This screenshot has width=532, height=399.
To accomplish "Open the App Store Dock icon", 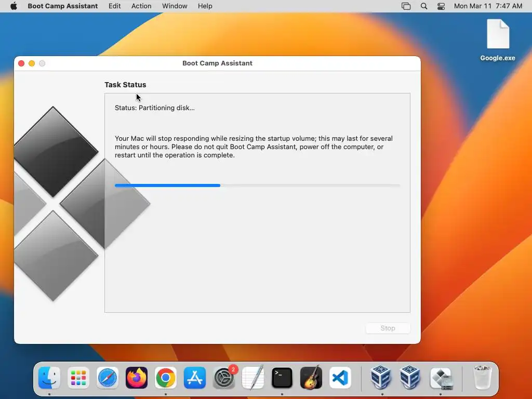I will coord(195,378).
